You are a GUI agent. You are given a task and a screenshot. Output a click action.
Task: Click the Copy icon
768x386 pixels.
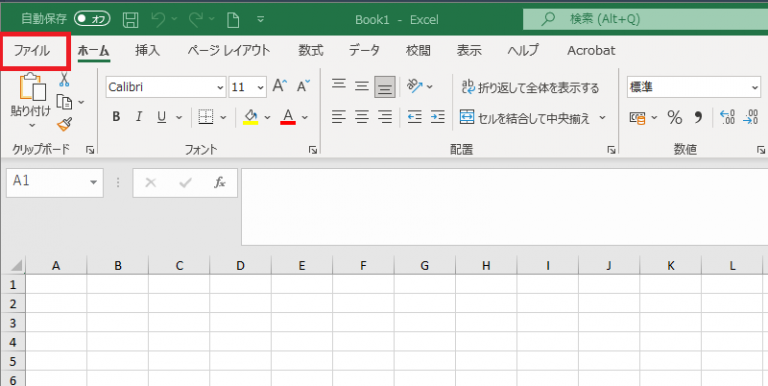pos(64,102)
